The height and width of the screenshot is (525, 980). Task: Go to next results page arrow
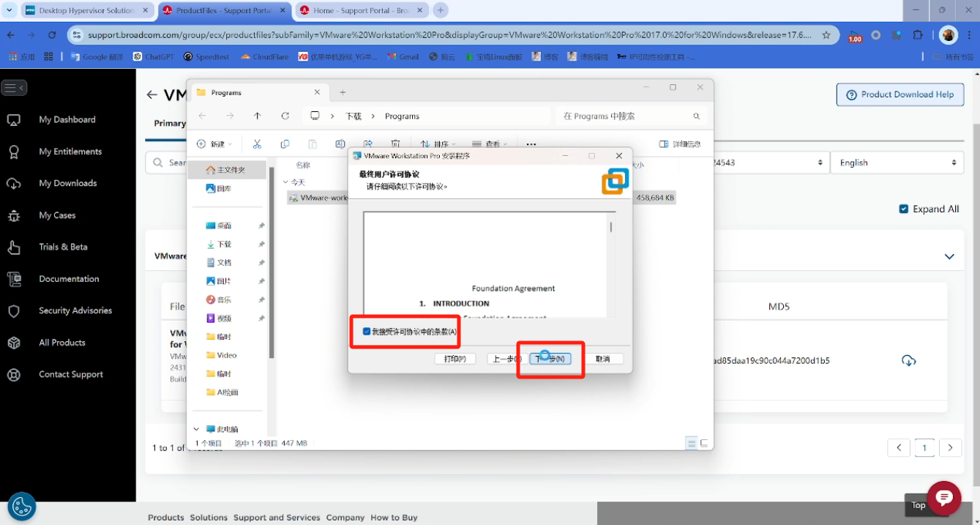tap(950, 447)
